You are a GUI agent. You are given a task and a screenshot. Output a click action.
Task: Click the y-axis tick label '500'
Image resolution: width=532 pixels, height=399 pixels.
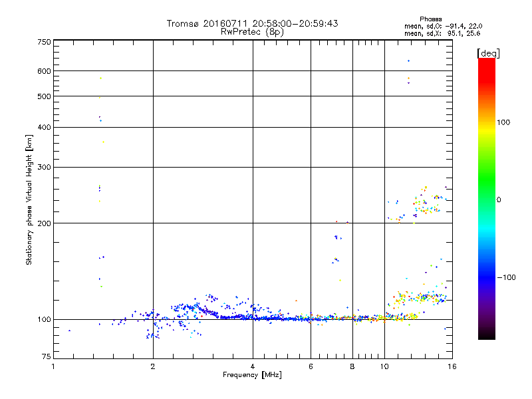pos(45,96)
